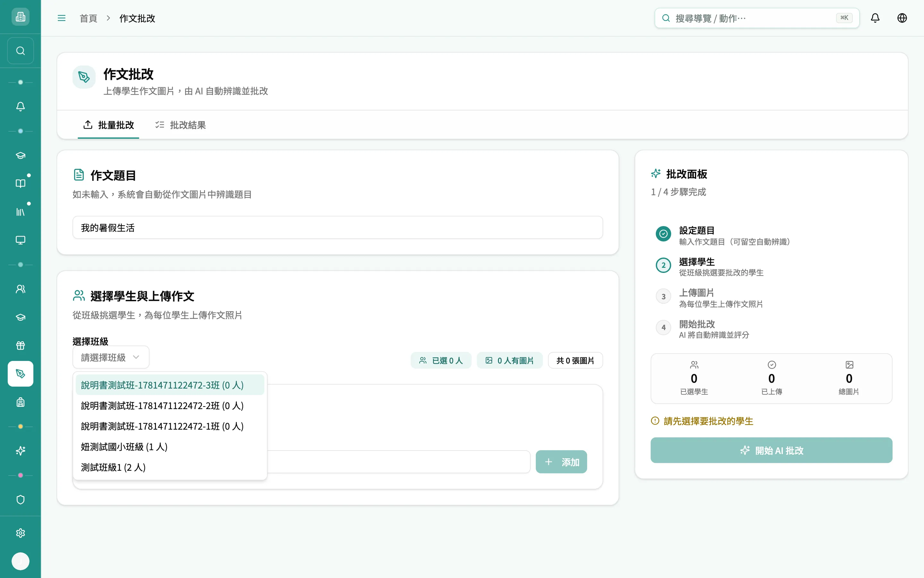Click step 1 設定題目 check circle
This screenshot has width=924, height=578.
663,233
